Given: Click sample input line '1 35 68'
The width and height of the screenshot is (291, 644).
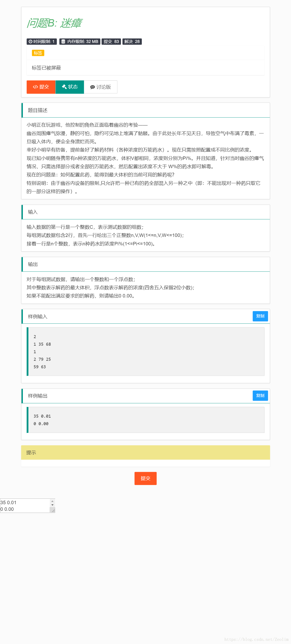Looking at the screenshot, I should click(x=42, y=344).
